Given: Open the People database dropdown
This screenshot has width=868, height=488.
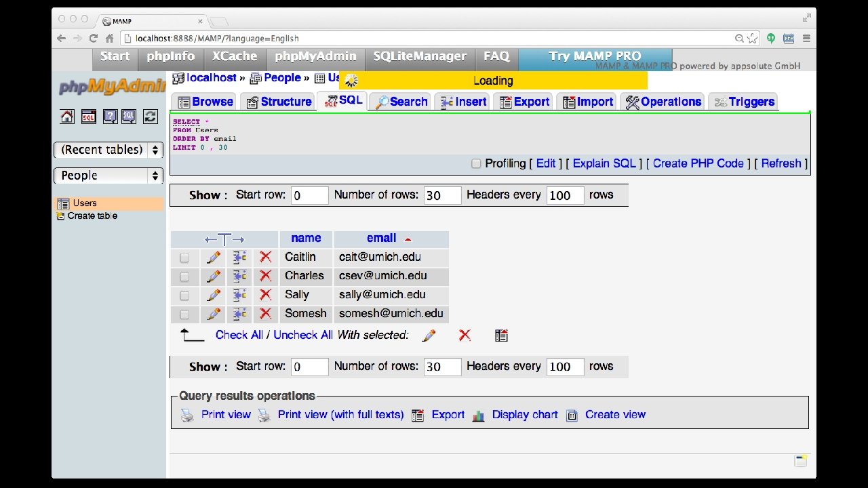Looking at the screenshot, I should (x=108, y=176).
